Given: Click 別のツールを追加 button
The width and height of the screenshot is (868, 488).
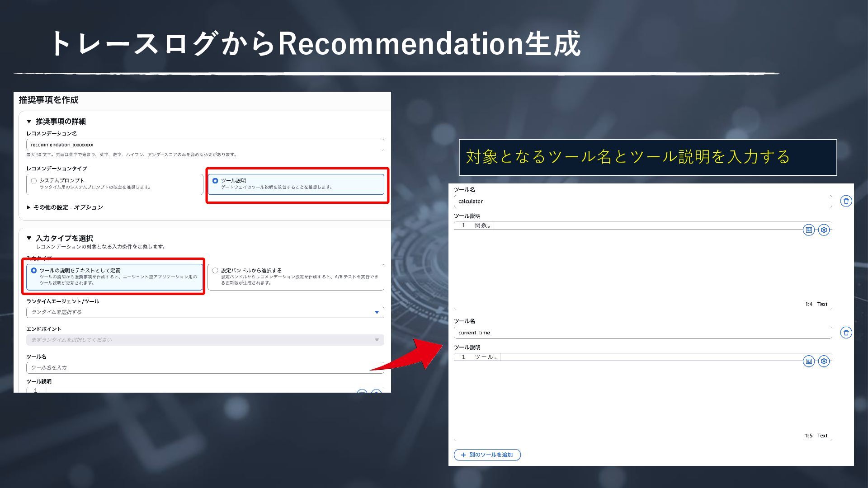Looking at the screenshot, I should coord(487,455).
